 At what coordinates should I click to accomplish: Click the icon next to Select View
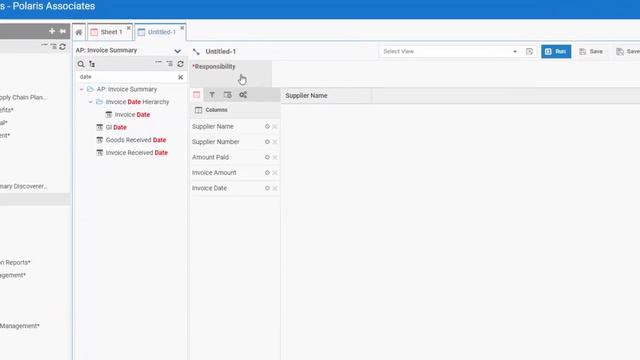click(x=529, y=51)
